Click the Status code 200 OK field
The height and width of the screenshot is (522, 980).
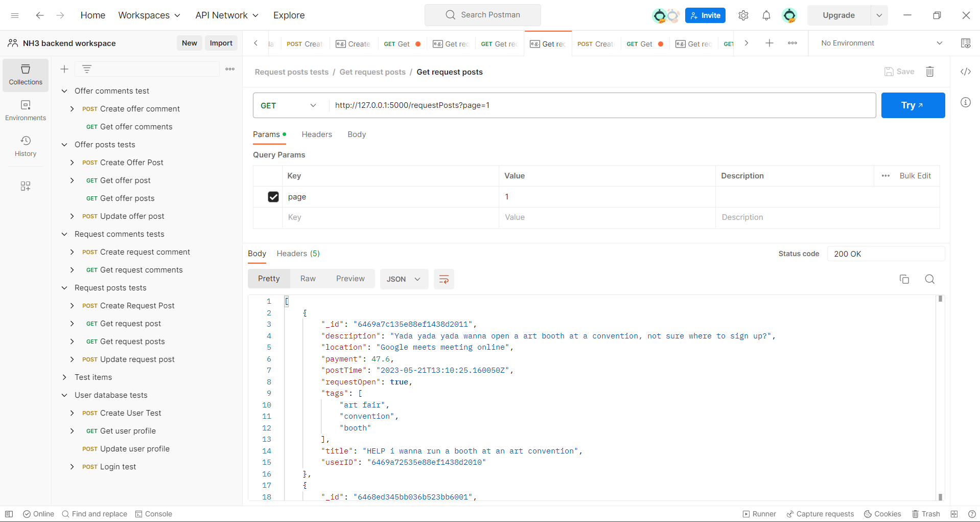point(886,254)
